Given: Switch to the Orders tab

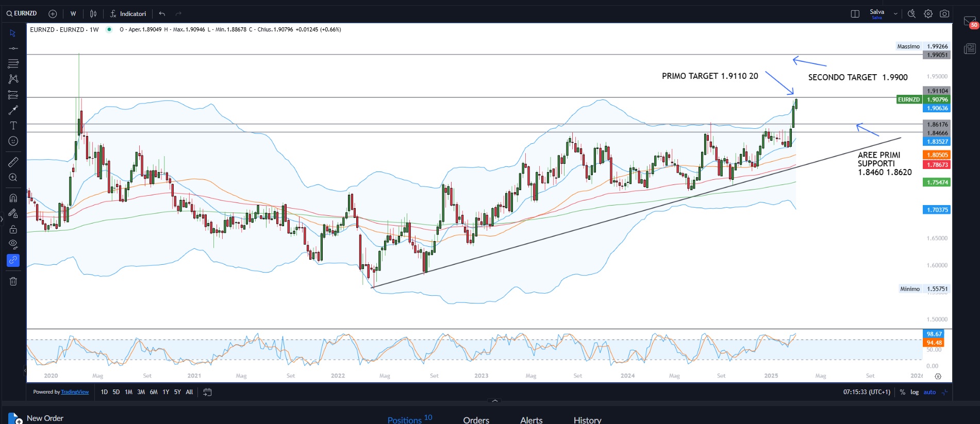Looking at the screenshot, I should click(476, 420).
